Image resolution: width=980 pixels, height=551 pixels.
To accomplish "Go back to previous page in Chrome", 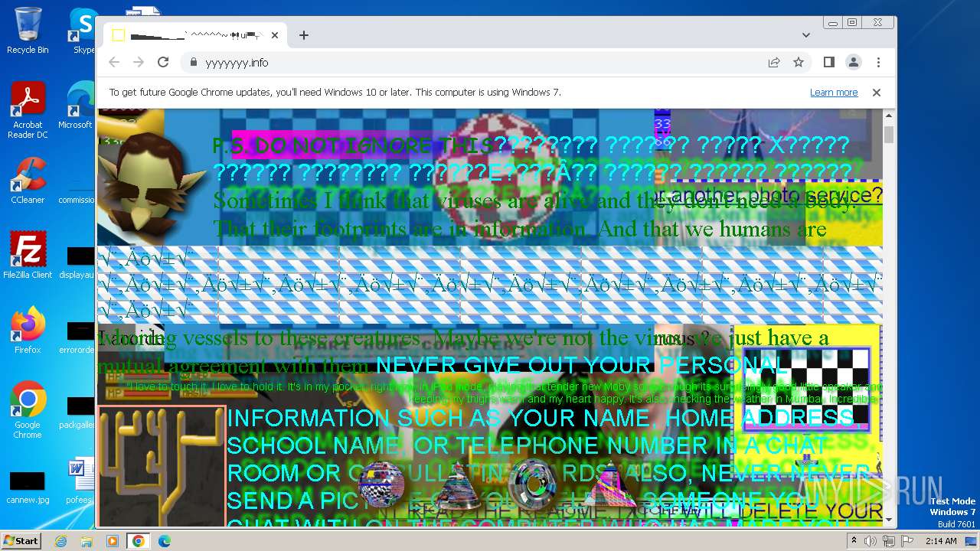I will point(114,63).
